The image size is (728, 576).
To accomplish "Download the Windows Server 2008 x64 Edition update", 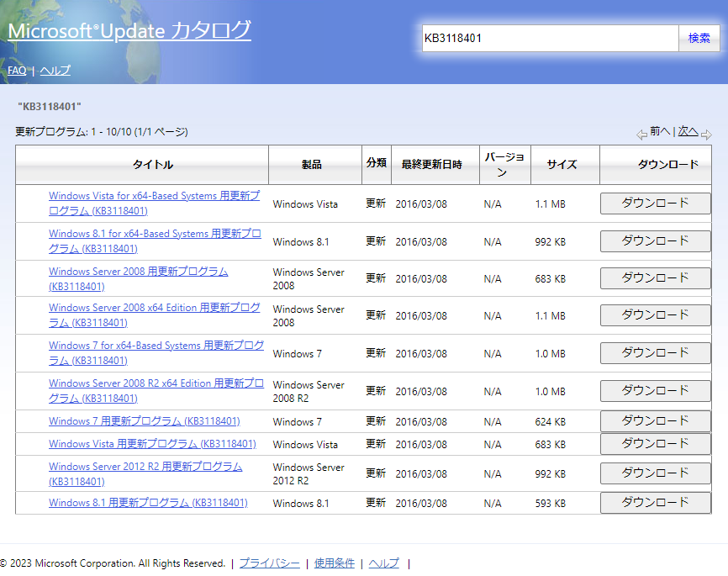I will (655, 315).
